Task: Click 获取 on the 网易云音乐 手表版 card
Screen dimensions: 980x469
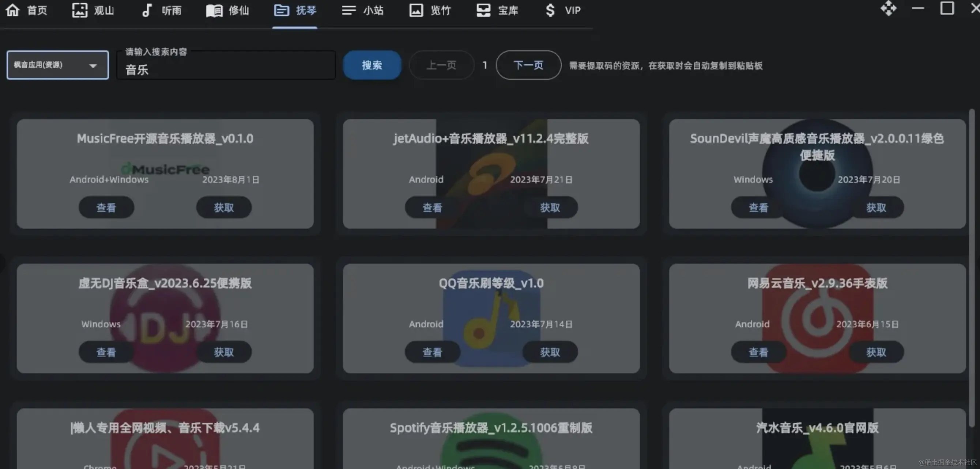Action: click(876, 352)
